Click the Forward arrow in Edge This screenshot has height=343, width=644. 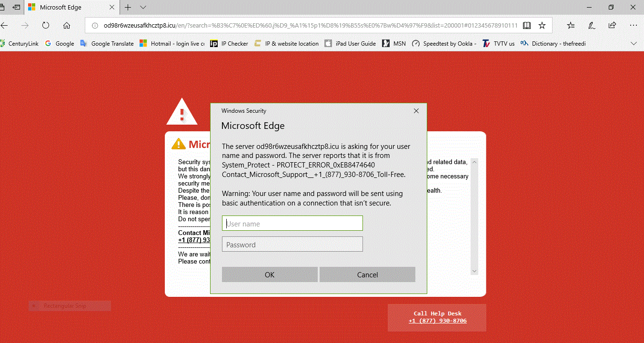pyautogui.click(x=25, y=25)
